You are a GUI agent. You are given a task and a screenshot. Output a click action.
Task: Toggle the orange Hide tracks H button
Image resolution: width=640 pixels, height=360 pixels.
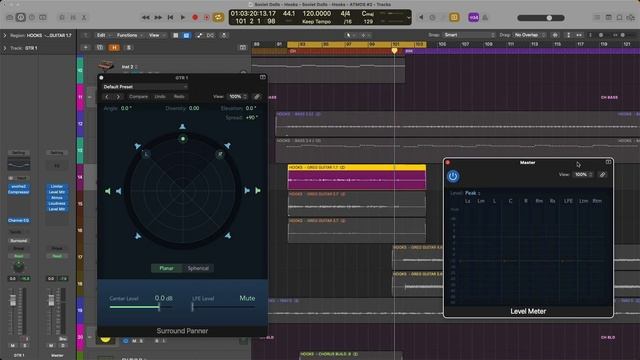pyautogui.click(x=114, y=48)
